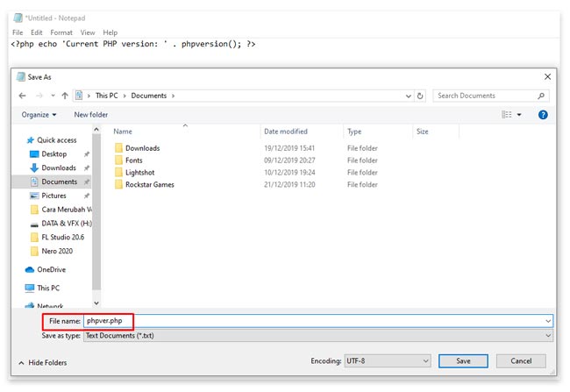The height and width of the screenshot is (392, 570).
Task: Click the Cancel button
Action: pos(521,361)
